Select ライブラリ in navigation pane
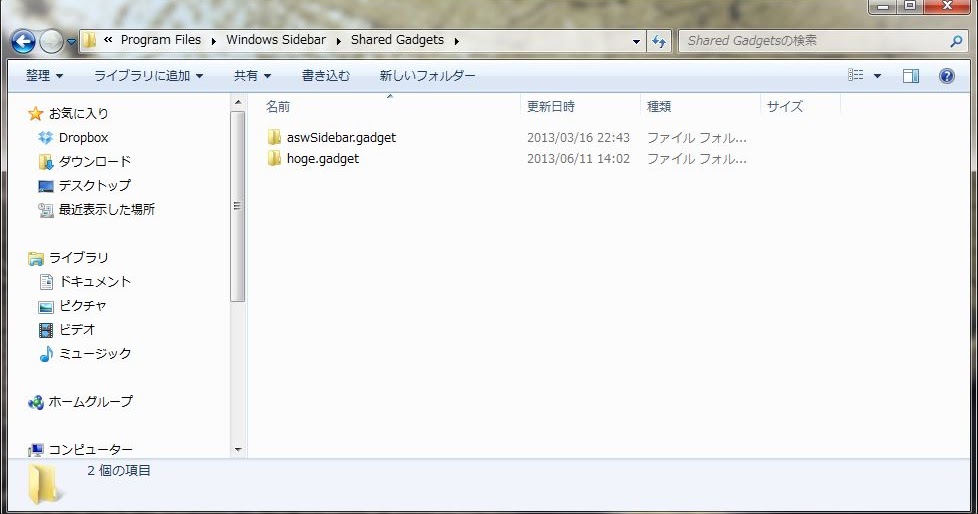Screen dimensions: 978x514 [78, 258]
